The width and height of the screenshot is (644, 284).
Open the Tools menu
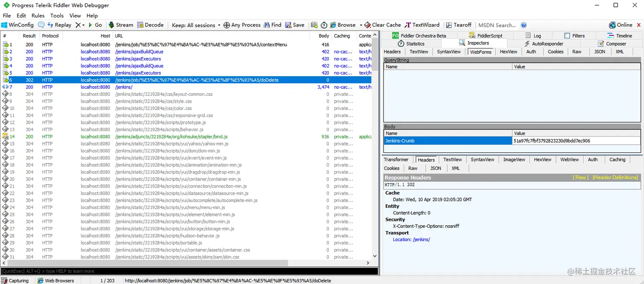tap(57, 16)
